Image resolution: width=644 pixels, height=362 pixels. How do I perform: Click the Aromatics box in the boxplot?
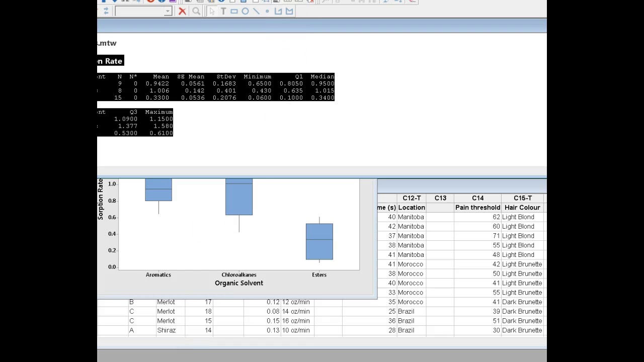click(x=158, y=190)
